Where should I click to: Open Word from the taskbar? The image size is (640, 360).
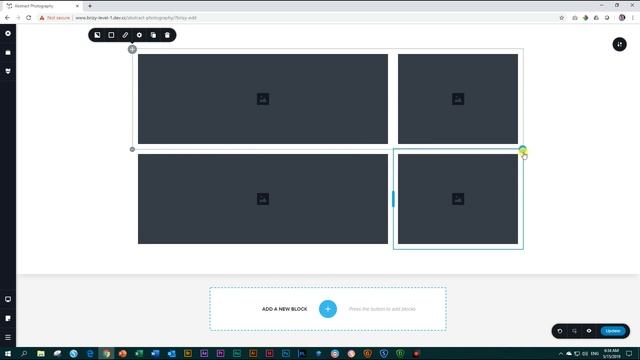[155, 353]
